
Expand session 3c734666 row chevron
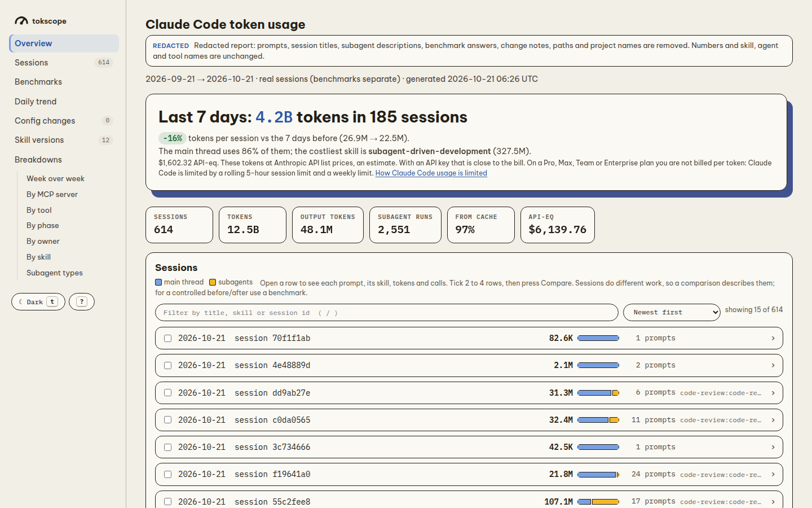773,447
